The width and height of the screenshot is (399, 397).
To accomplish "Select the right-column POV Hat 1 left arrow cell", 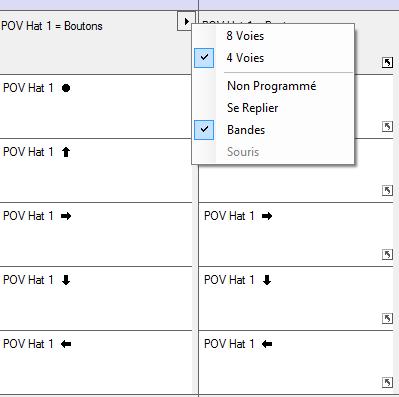I will [x=296, y=362].
